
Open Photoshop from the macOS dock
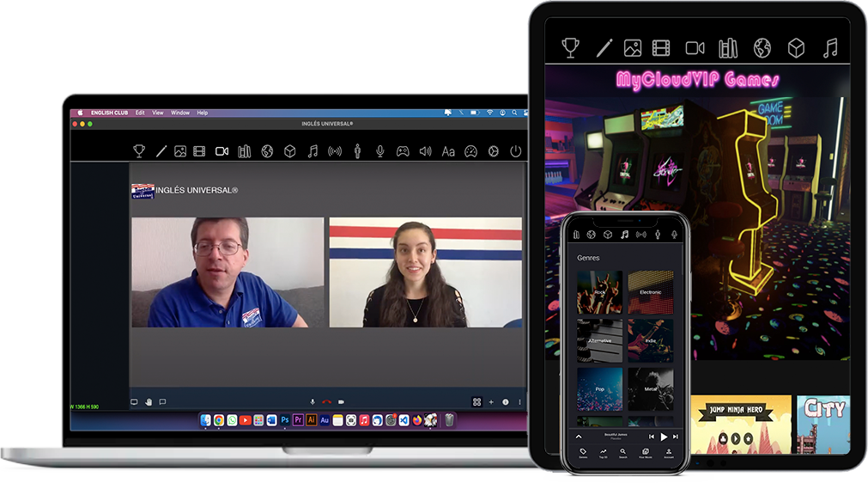click(285, 420)
